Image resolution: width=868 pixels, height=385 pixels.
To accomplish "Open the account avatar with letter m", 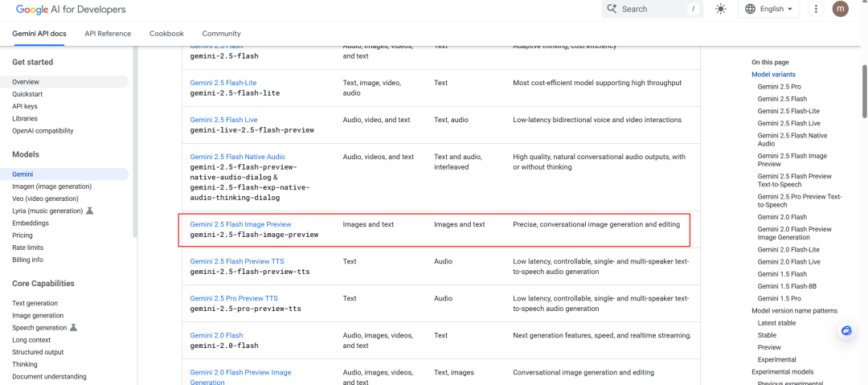I will 840,9.
